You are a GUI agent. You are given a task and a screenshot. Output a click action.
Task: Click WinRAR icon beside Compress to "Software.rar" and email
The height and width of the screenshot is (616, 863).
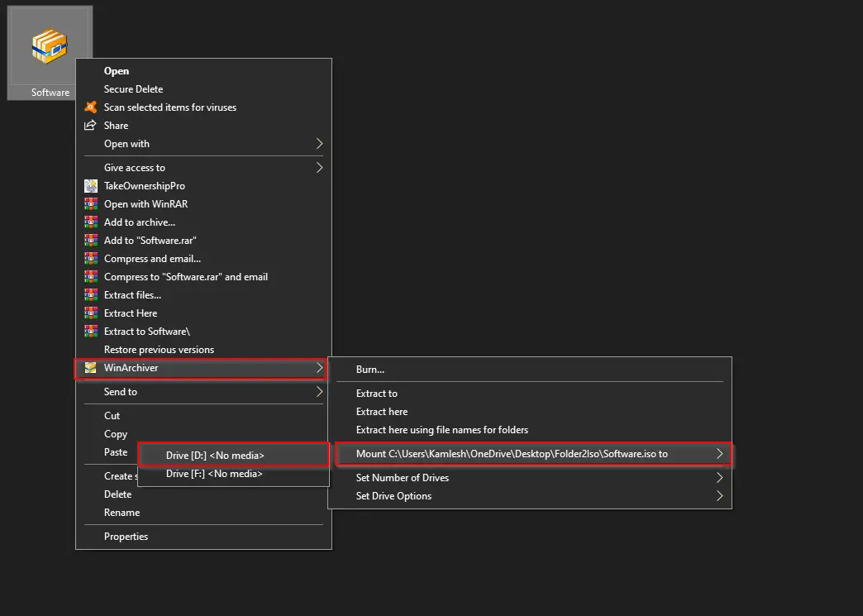pos(90,276)
